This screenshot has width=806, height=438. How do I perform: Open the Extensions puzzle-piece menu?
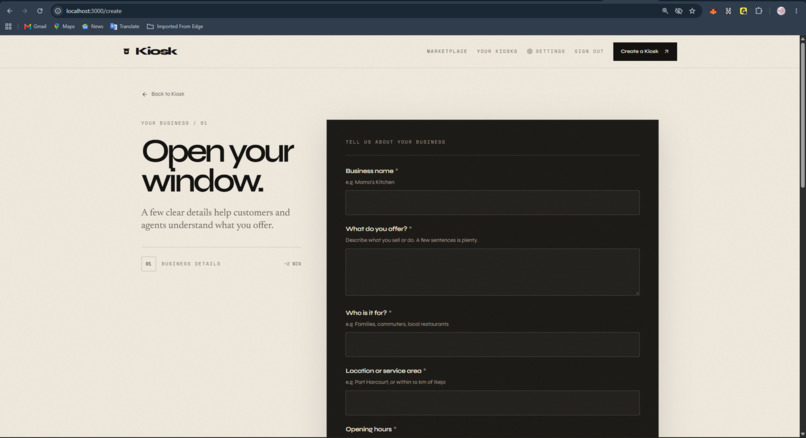click(x=759, y=11)
